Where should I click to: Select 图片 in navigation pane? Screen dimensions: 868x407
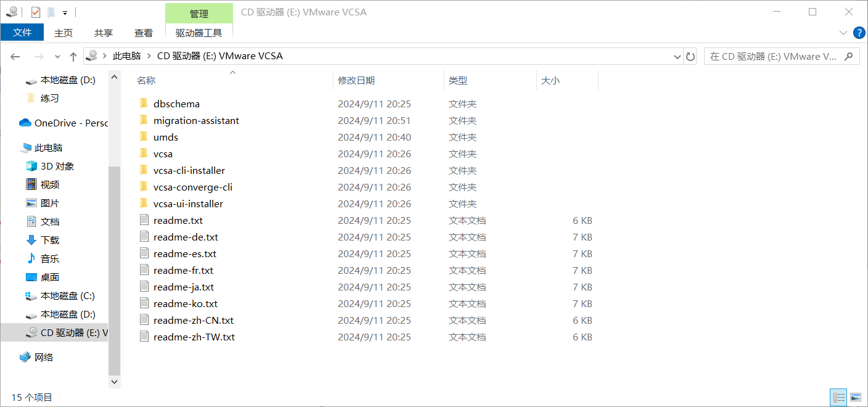click(42, 203)
